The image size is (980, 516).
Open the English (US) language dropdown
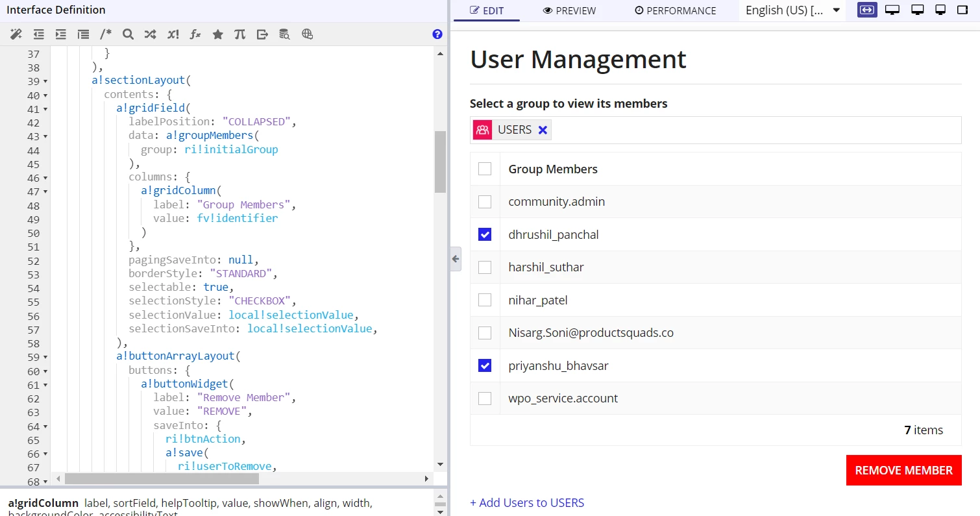tap(792, 10)
